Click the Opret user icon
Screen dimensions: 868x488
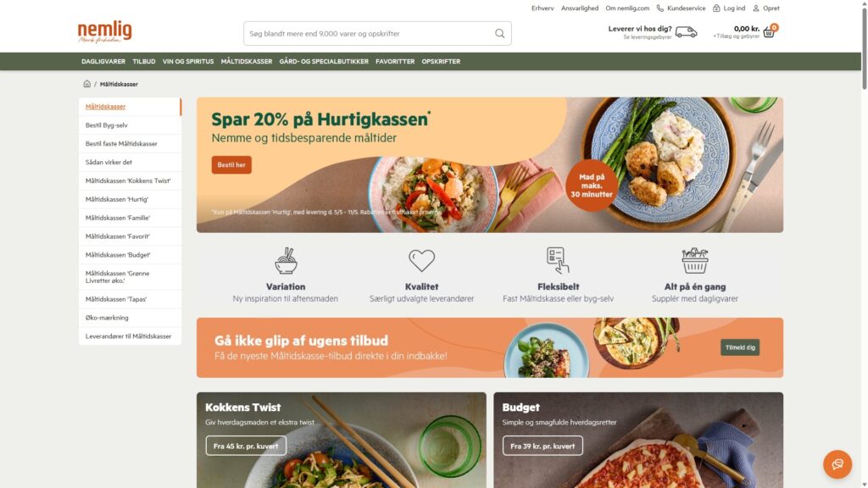click(755, 8)
